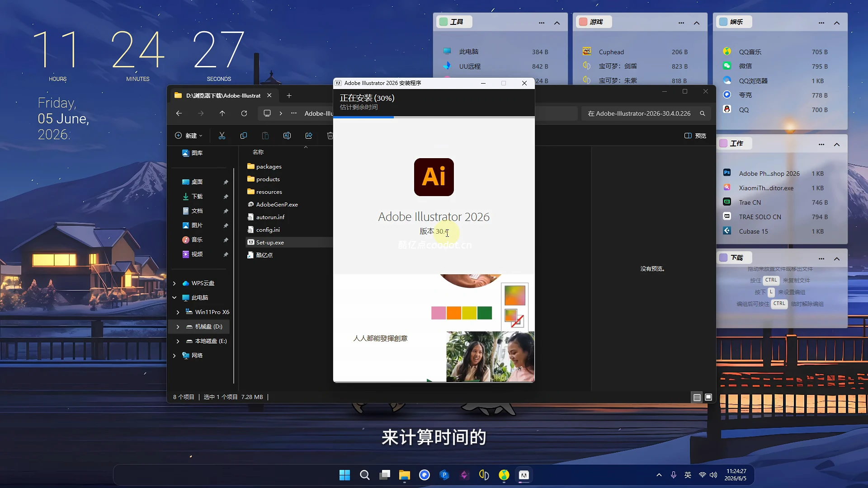The width and height of the screenshot is (868, 488).
Task: Click the pink color swatch in installer artwork
Action: point(439,313)
